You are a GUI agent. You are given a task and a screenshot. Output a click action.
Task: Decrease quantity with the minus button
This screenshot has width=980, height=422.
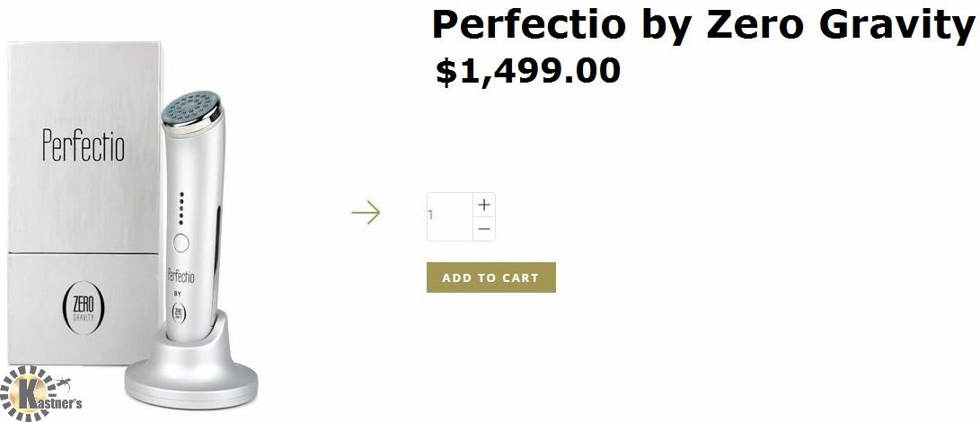click(x=484, y=229)
